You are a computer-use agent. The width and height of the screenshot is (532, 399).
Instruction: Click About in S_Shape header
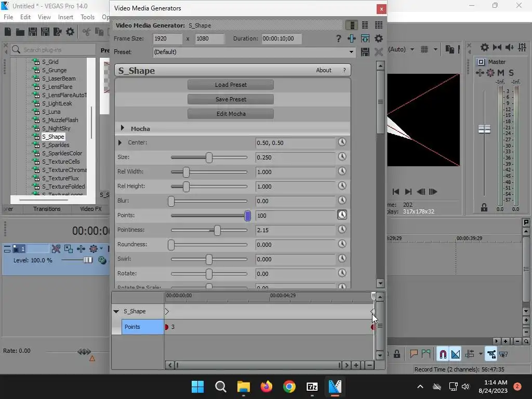323,70
